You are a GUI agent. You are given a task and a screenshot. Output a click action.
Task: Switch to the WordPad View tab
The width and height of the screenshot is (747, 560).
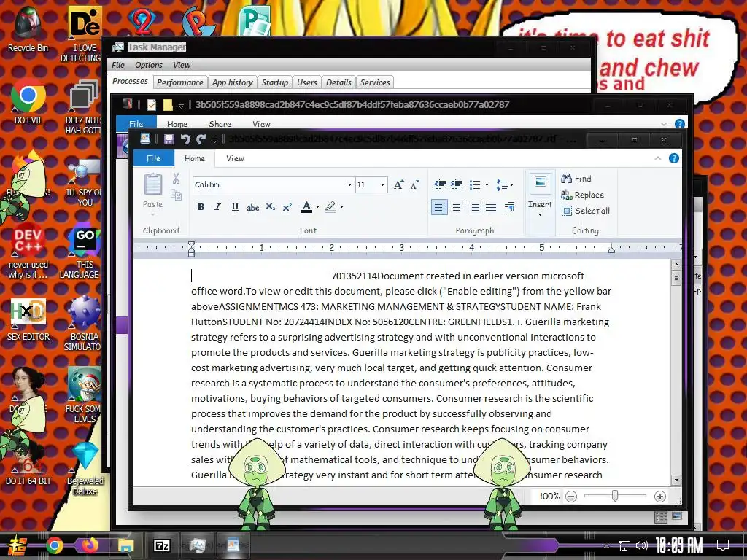pos(235,158)
